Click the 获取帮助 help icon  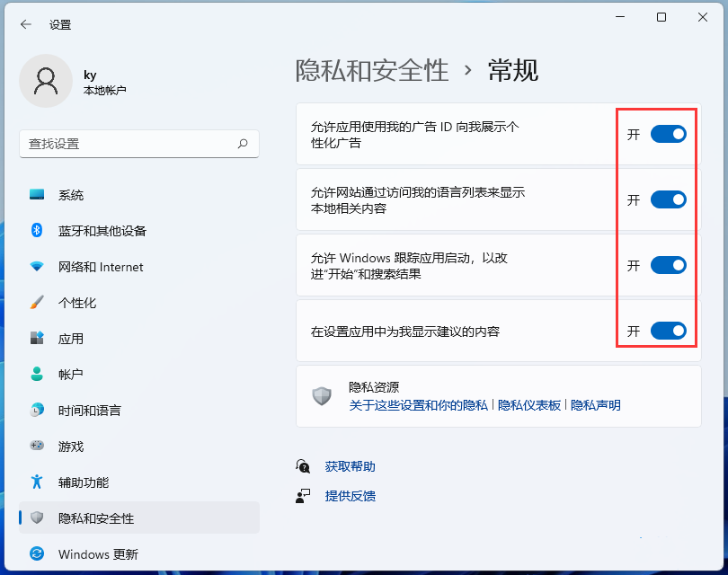point(303,466)
